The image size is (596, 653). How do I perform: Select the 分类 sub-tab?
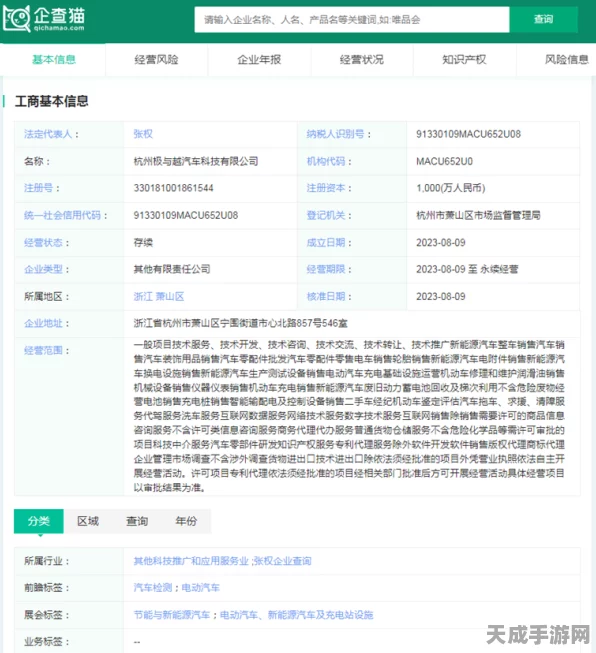pos(39,521)
